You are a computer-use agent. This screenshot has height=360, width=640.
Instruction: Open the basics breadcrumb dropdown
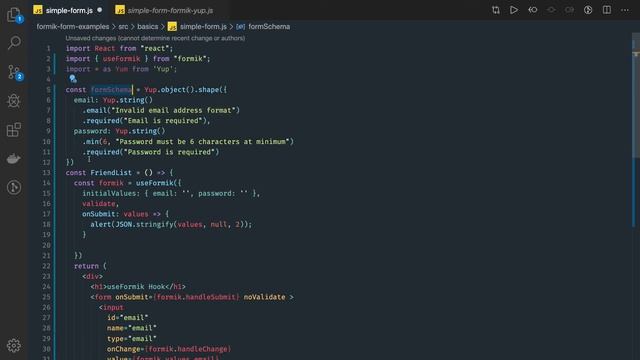click(x=147, y=27)
